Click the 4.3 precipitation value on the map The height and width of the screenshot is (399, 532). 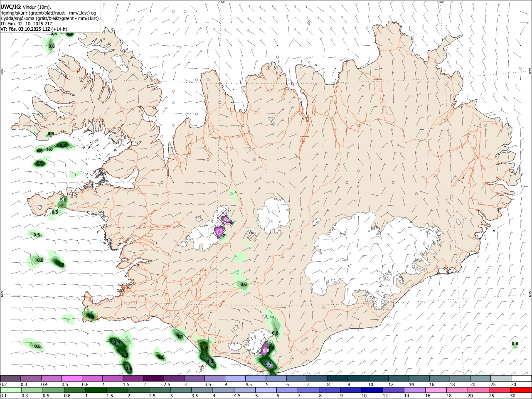pos(210,362)
